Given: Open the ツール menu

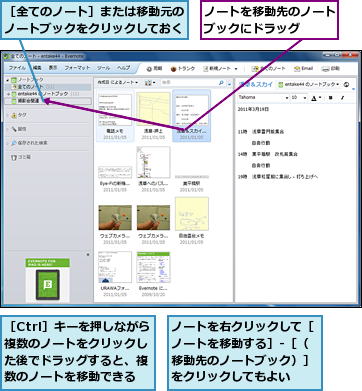Looking at the screenshot, I should tap(103, 68).
